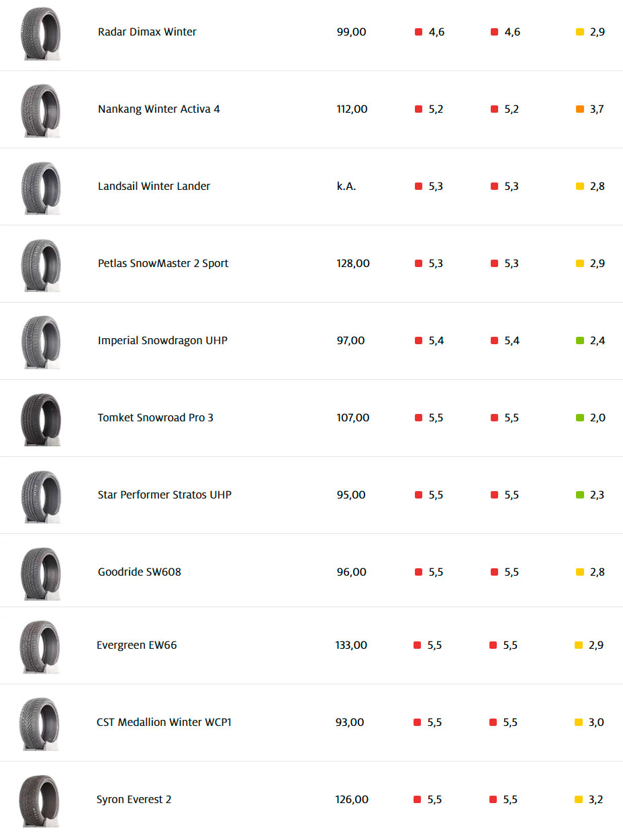This screenshot has height=840, width=623.
Task: Click the k.A. price in Landsail row
Action: [x=346, y=187]
